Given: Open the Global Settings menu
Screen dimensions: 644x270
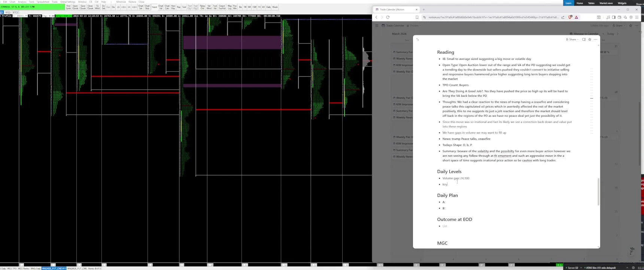Looking at the screenshot, I should pyautogui.click(x=68, y=2).
